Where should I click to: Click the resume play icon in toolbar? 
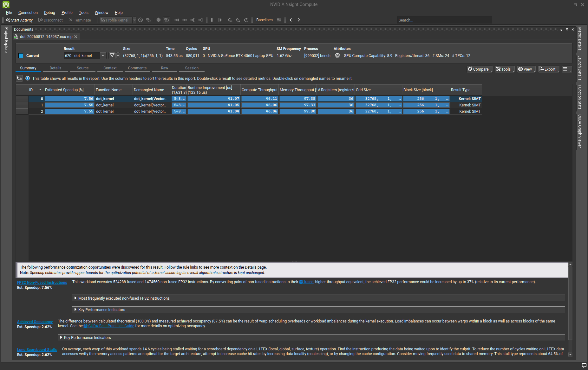(220, 20)
